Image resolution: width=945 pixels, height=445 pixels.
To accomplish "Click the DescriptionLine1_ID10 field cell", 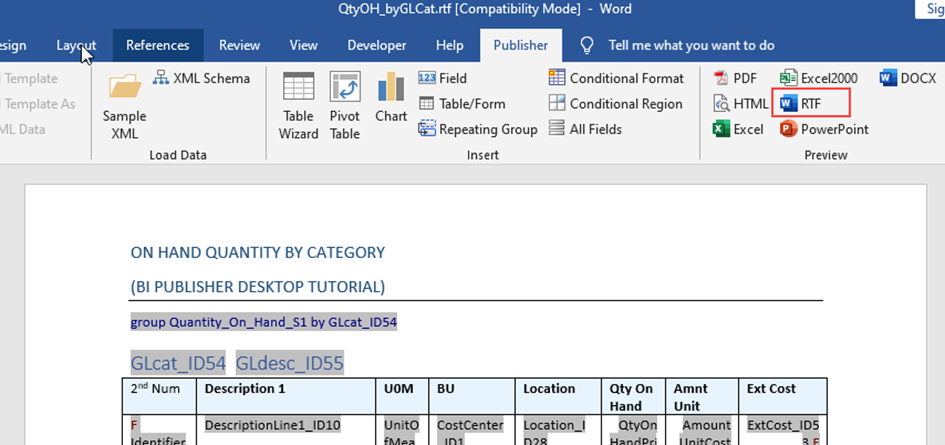I will pyautogui.click(x=273, y=426).
